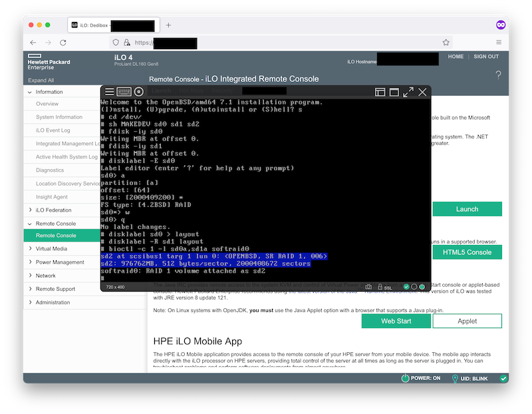
Task: Select the highlighted Remote Console item
Action: tap(62, 236)
